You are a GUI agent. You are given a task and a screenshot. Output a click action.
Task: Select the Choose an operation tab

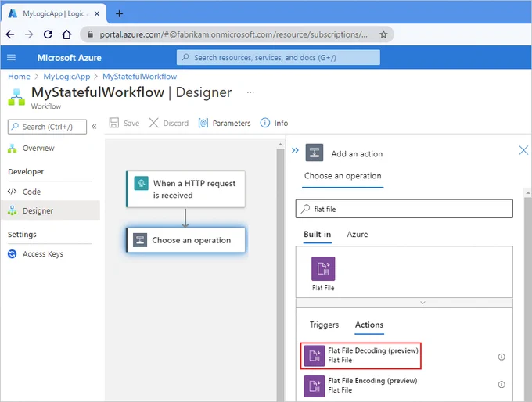343,176
